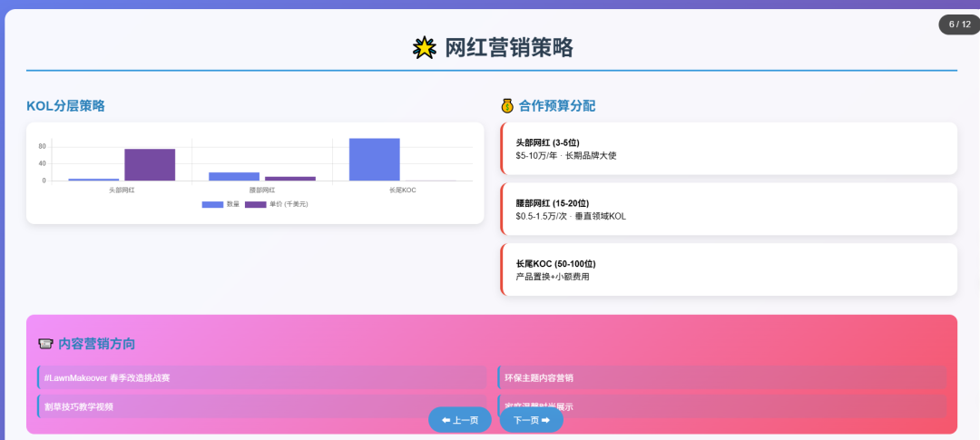Click the 割草技巧教学视频 item
This screenshot has height=440, width=980.
click(262, 406)
